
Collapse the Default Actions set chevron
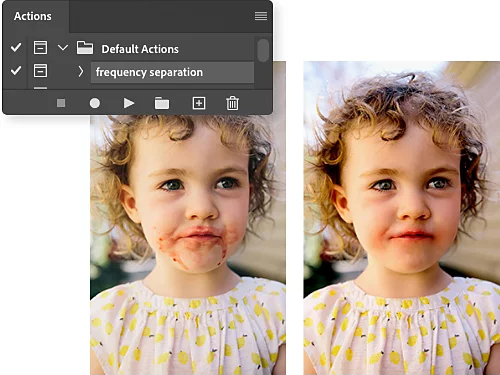[x=63, y=48]
